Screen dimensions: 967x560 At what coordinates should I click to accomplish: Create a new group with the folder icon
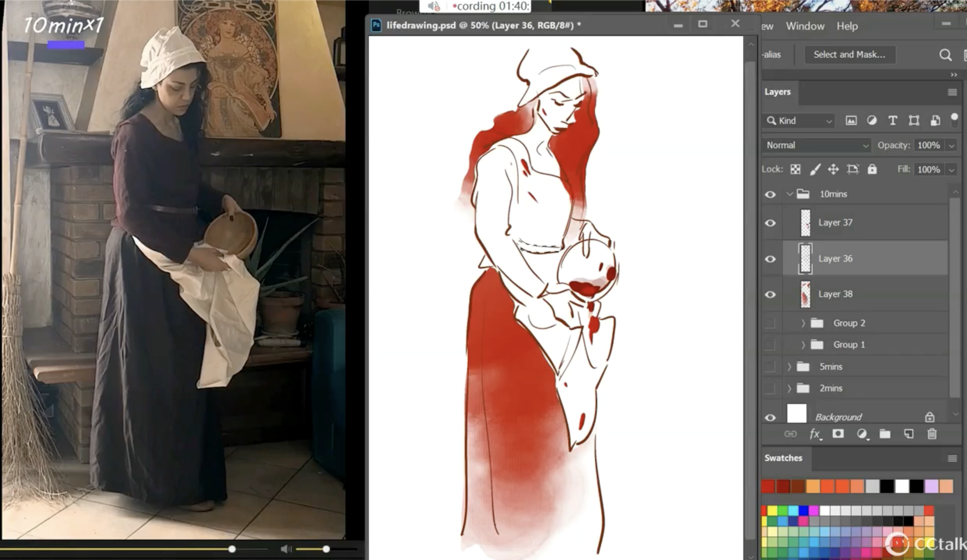click(885, 434)
